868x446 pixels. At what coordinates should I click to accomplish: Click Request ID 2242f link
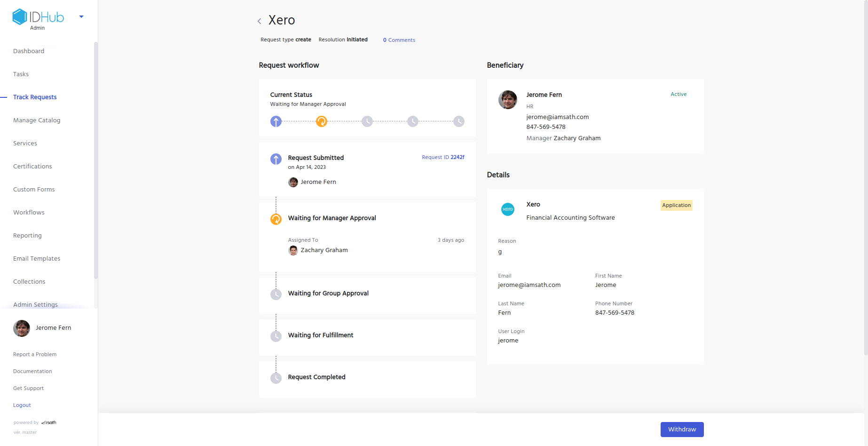pos(443,157)
